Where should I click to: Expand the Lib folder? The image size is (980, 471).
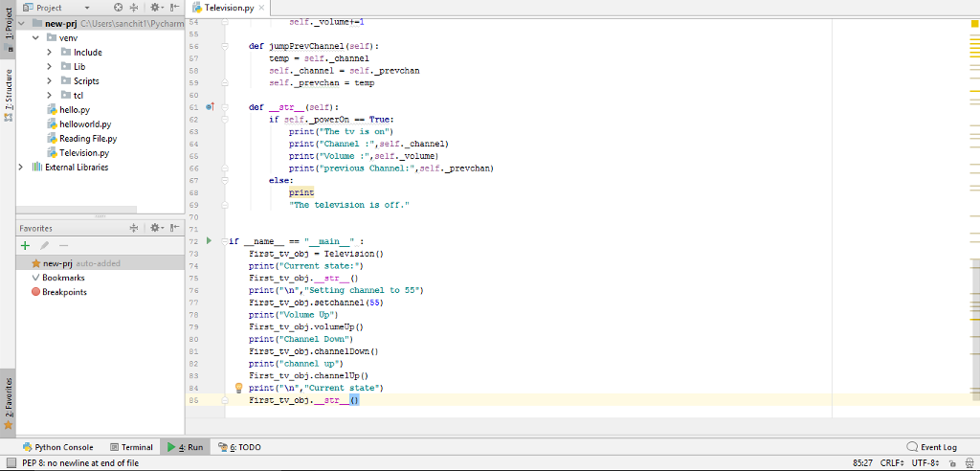[50, 67]
